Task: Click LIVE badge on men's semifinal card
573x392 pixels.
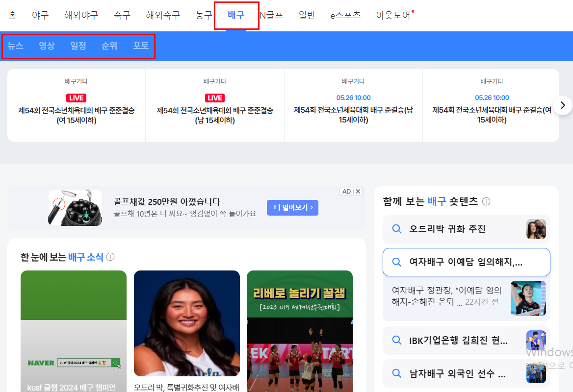Action: [214, 98]
